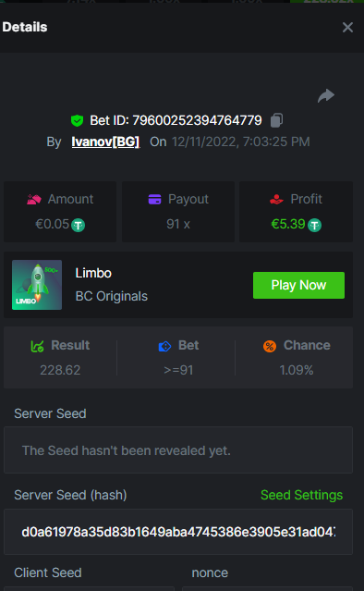Click the blue Bet dice icon
This screenshot has width=364, height=591.
[x=164, y=346]
